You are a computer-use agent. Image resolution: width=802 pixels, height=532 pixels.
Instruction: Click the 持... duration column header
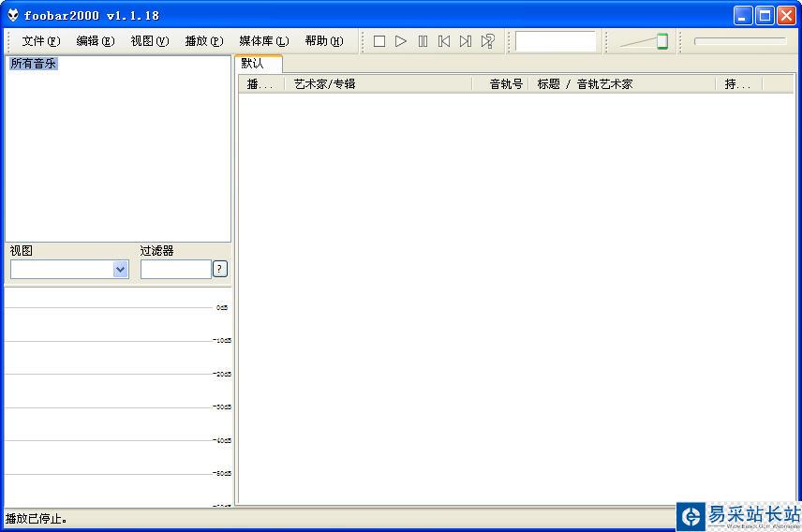point(739,84)
